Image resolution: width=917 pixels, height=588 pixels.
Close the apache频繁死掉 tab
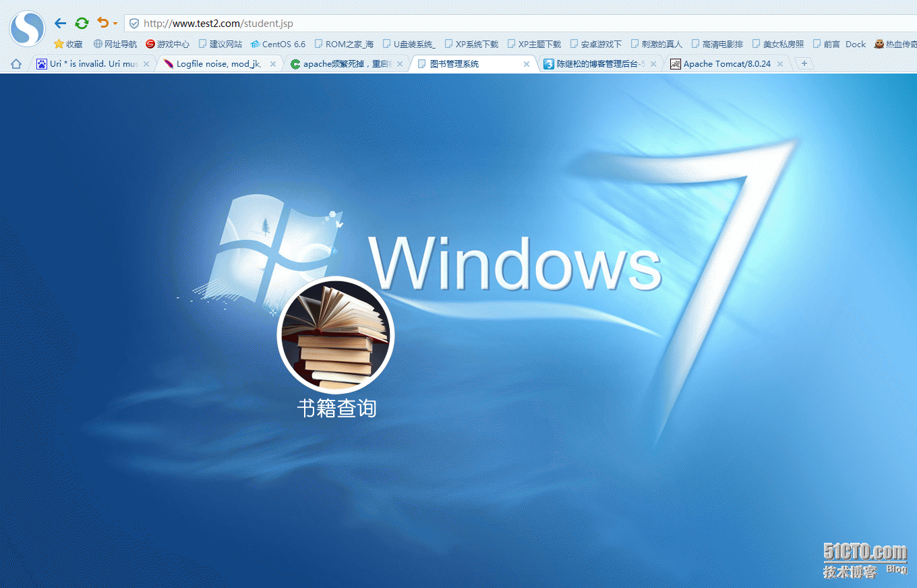click(400, 64)
